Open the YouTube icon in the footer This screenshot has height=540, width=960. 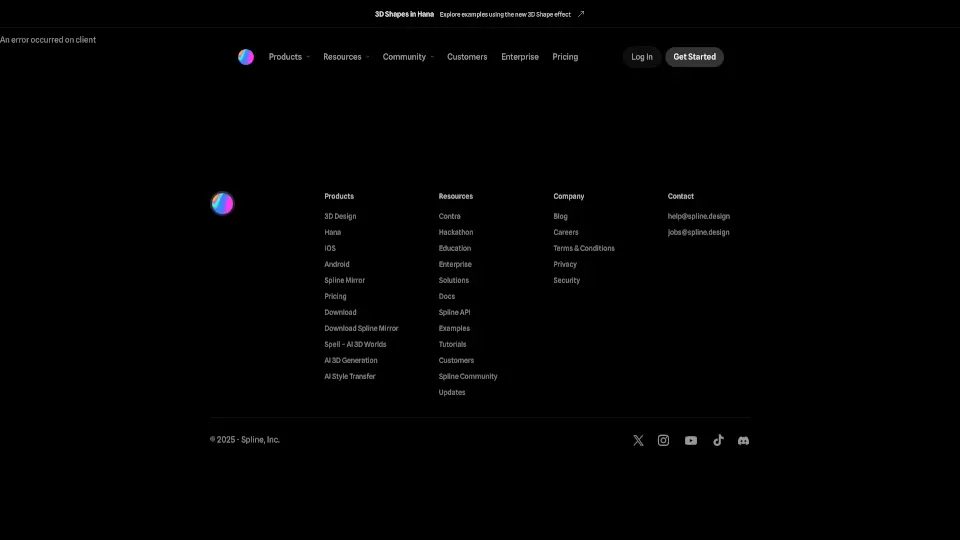(x=691, y=440)
